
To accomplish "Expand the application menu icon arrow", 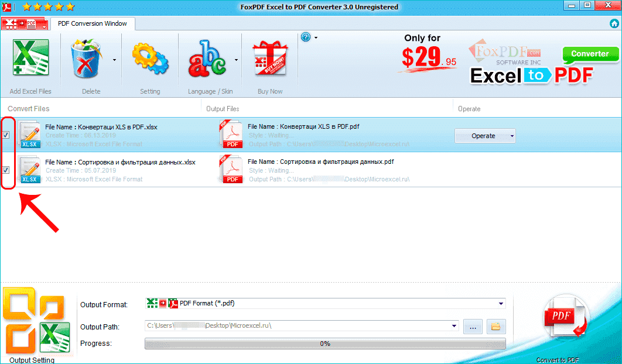I will pos(44,26).
